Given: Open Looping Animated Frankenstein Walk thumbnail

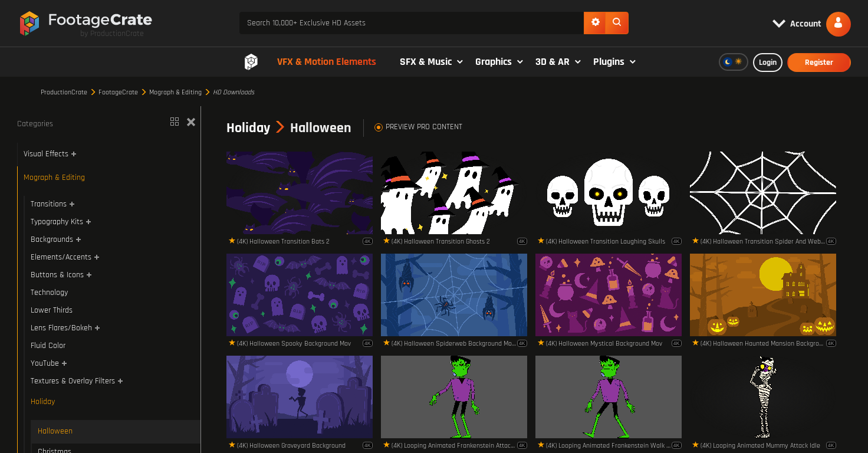Looking at the screenshot, I should pyautogui.click(x=609, y=397).
